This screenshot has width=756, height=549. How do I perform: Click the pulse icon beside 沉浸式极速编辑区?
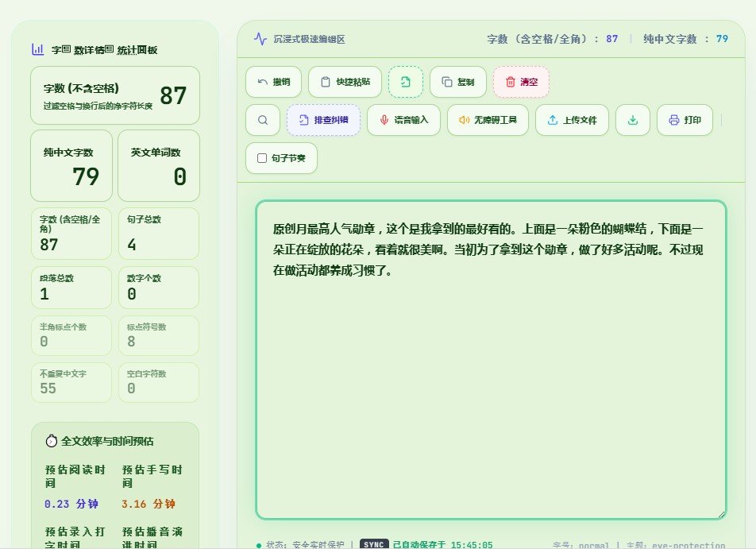pos(260,39)
